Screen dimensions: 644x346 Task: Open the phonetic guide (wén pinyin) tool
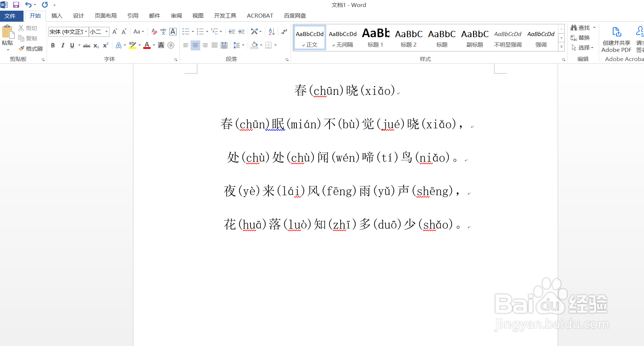tap(163, 32)
